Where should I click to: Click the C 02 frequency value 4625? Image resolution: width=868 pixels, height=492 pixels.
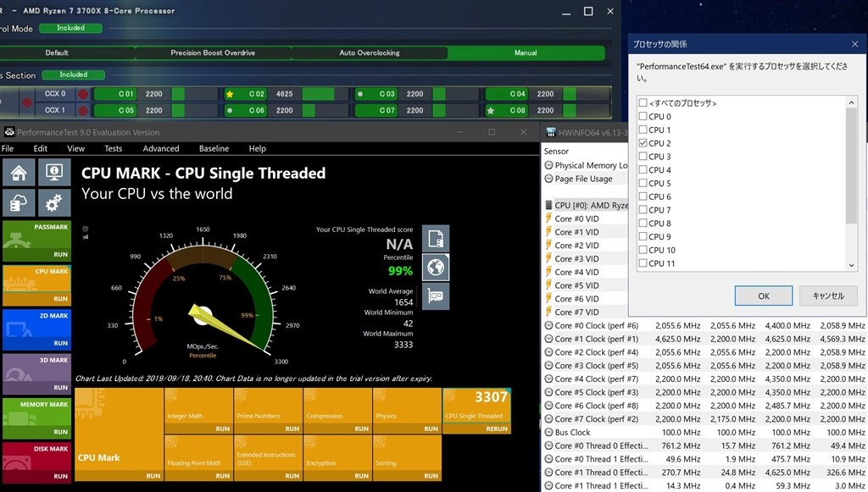(285, 94)
